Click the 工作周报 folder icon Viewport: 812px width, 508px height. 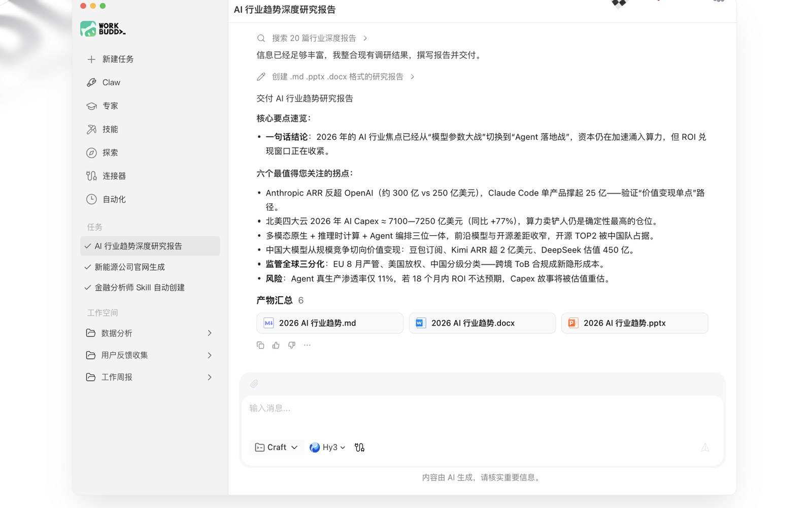[91, 377]
